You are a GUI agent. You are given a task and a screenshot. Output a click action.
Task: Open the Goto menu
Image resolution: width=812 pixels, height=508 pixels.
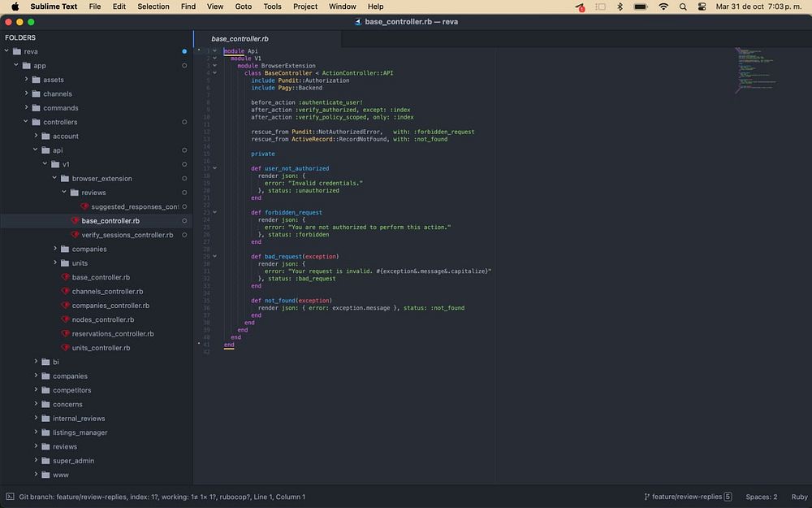[x=243, y=7]
